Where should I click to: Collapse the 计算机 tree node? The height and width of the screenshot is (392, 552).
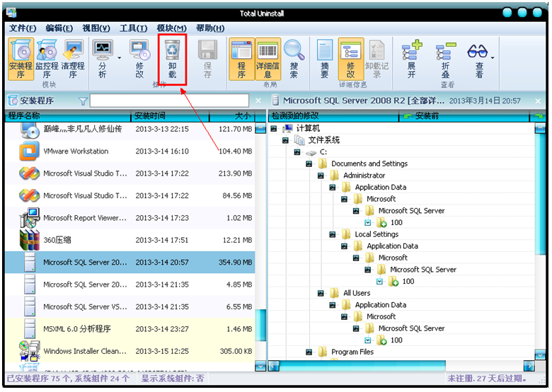(x=274, y=129)
